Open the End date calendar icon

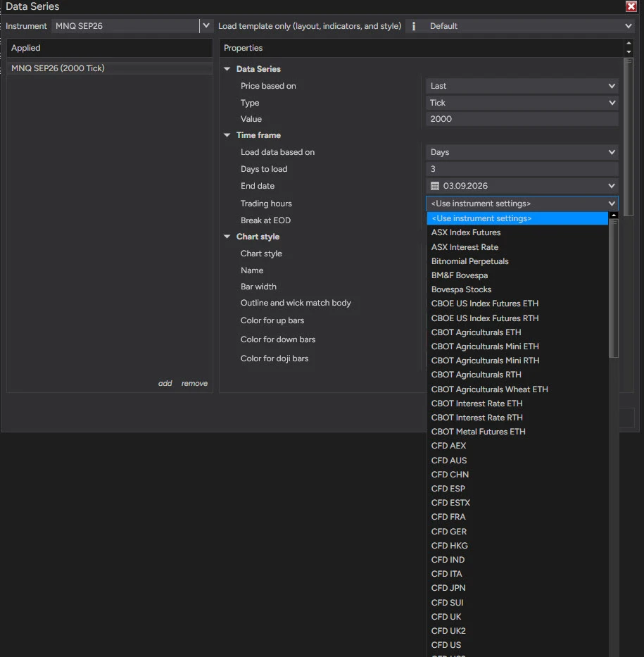[435, 186]
